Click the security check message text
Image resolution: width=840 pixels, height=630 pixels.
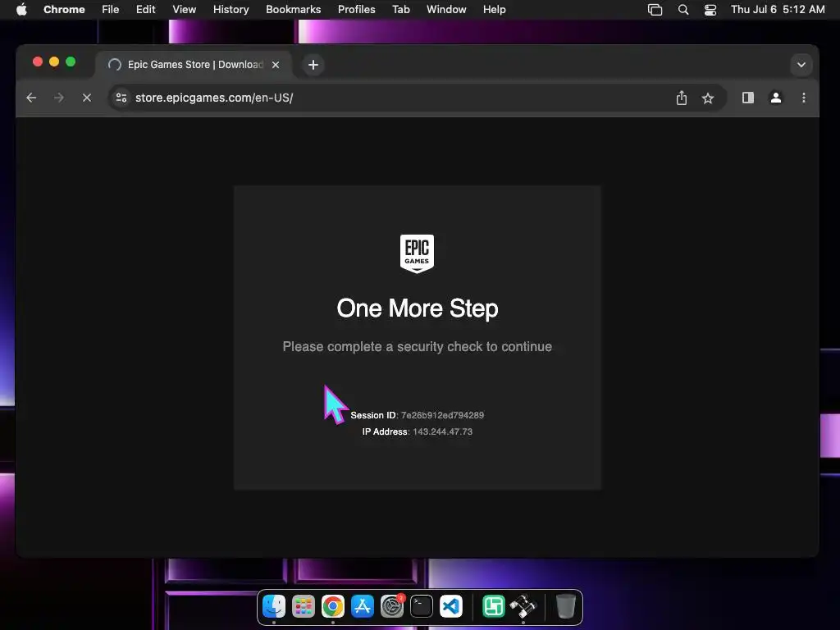(418, 347)
